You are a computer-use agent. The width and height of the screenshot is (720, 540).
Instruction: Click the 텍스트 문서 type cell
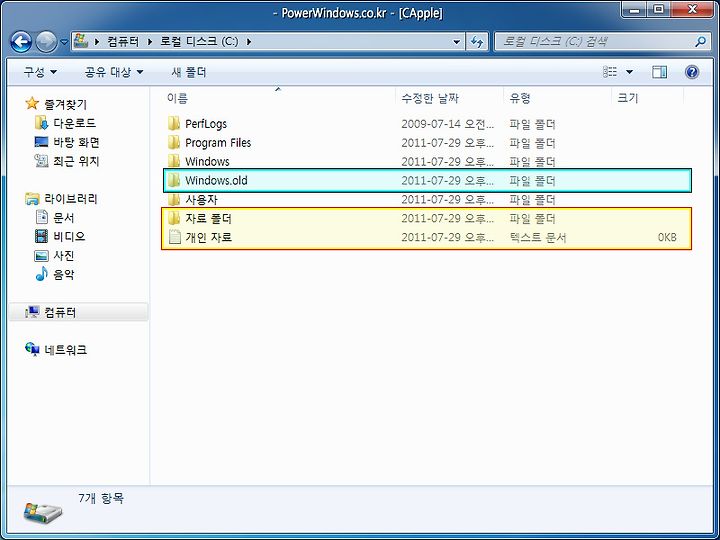538,237
